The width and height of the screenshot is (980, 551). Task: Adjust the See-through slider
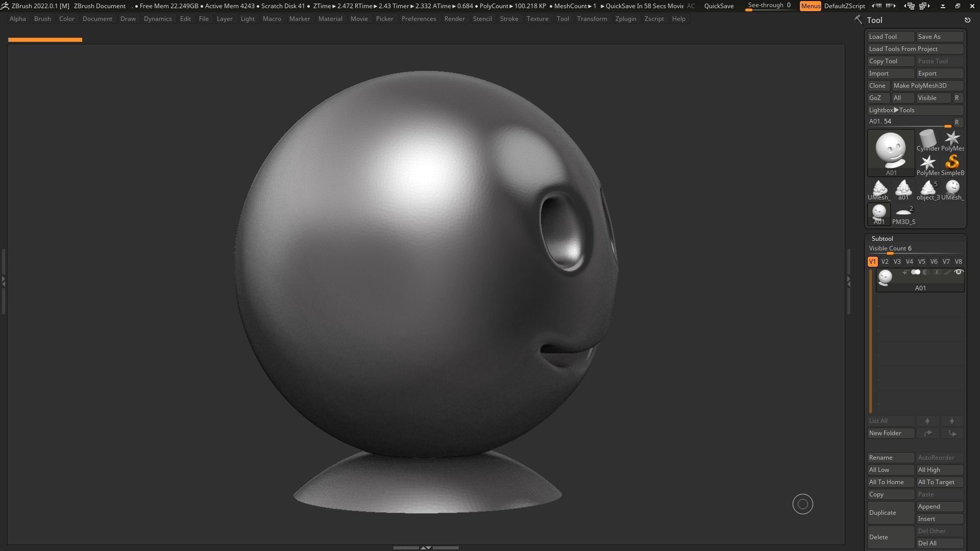(x=769, y=6)
